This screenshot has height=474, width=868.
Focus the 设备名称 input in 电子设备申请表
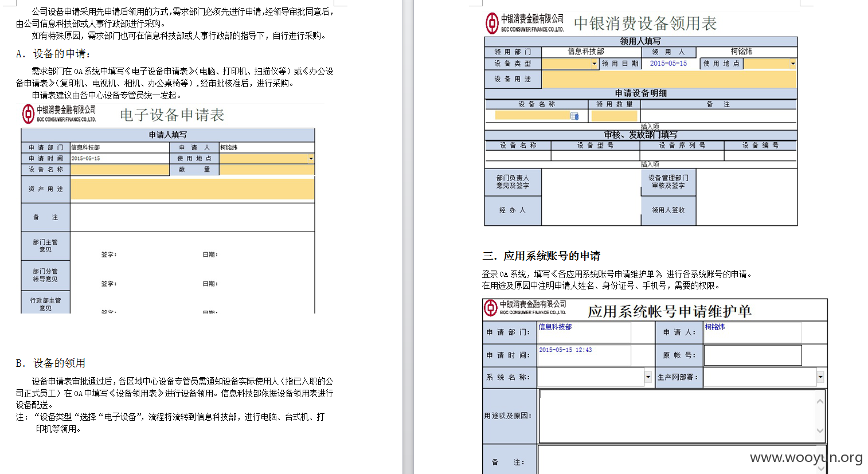click(x=120, y=170)
